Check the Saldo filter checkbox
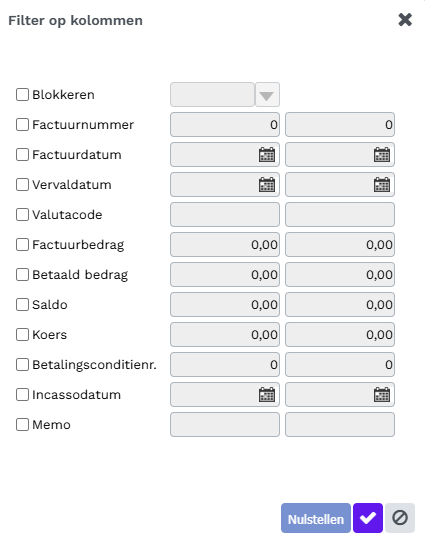 22,305
